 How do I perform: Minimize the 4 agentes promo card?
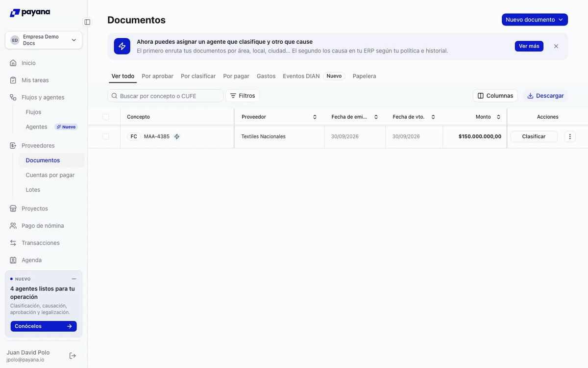74,279
